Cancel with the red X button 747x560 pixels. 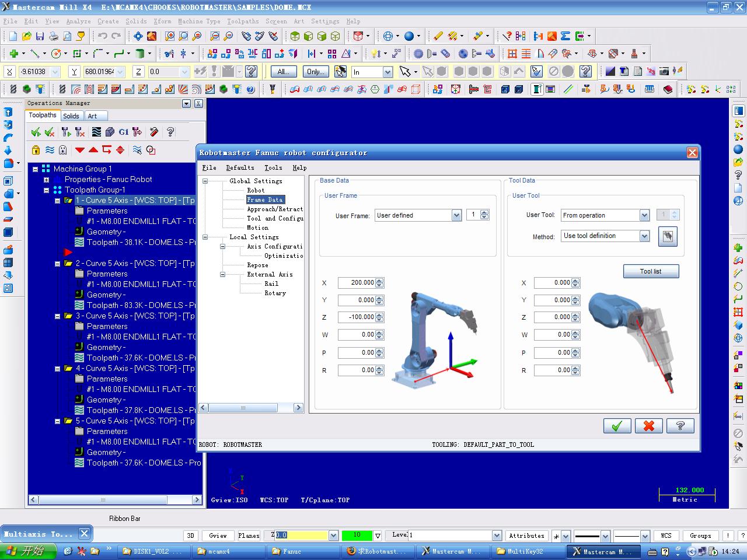[648, 426]
